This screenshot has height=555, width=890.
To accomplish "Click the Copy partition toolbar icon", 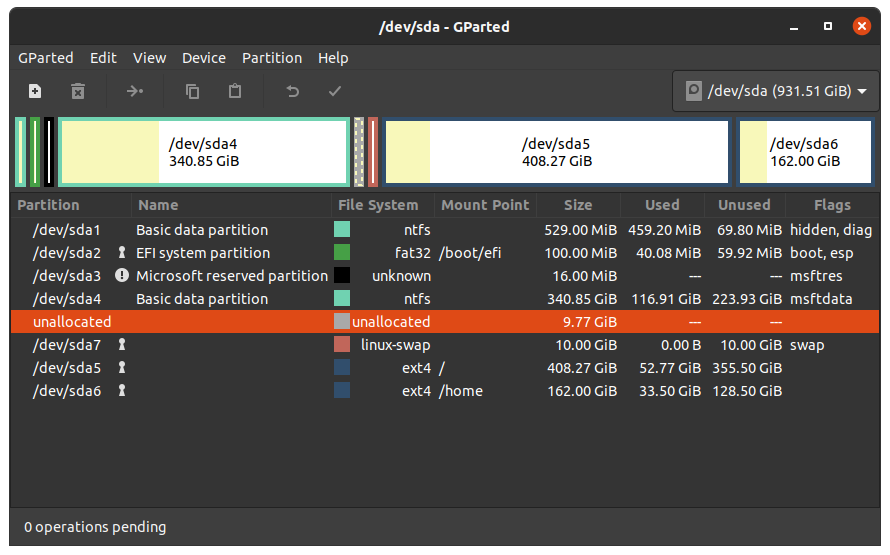I will pyautogui.click(x=192, y=91).
